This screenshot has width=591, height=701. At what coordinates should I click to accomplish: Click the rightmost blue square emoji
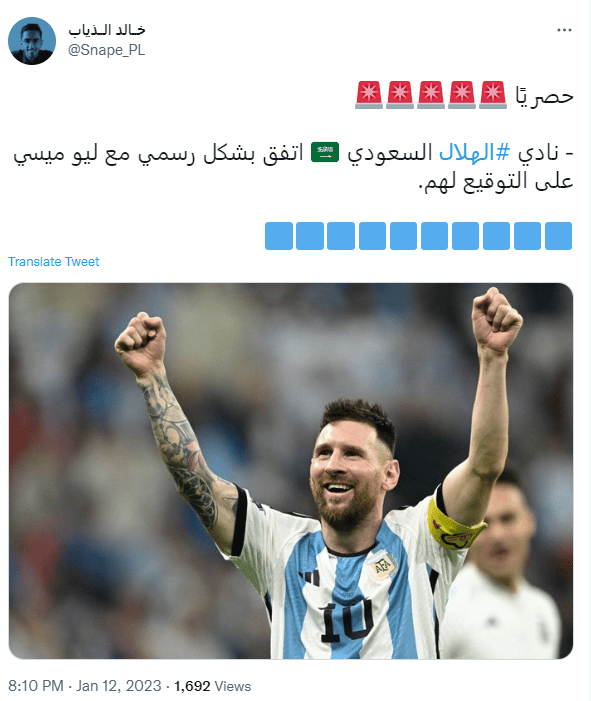click(558, 236)
